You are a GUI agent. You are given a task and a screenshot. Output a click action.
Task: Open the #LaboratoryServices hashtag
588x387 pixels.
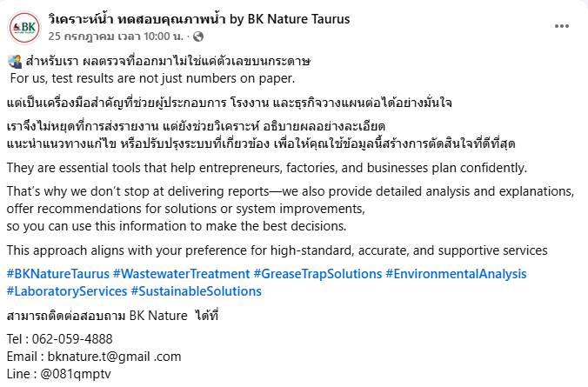(x=66, y=291)
